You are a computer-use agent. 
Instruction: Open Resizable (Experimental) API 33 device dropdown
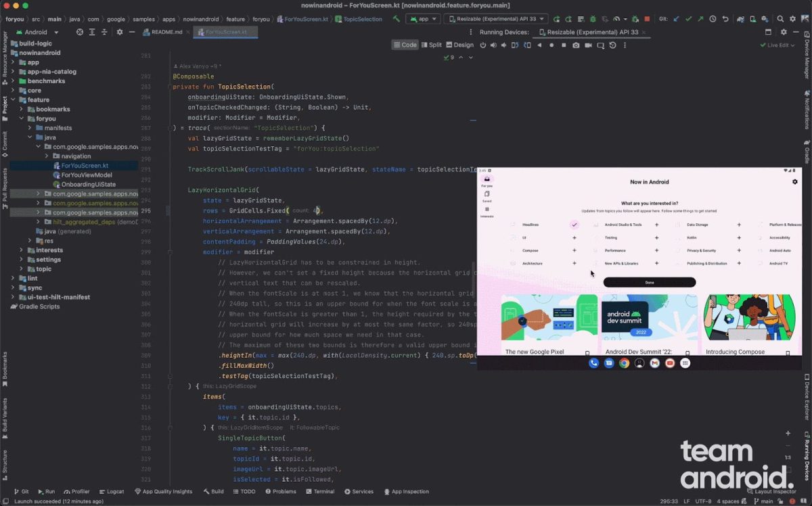pos(496,19)
